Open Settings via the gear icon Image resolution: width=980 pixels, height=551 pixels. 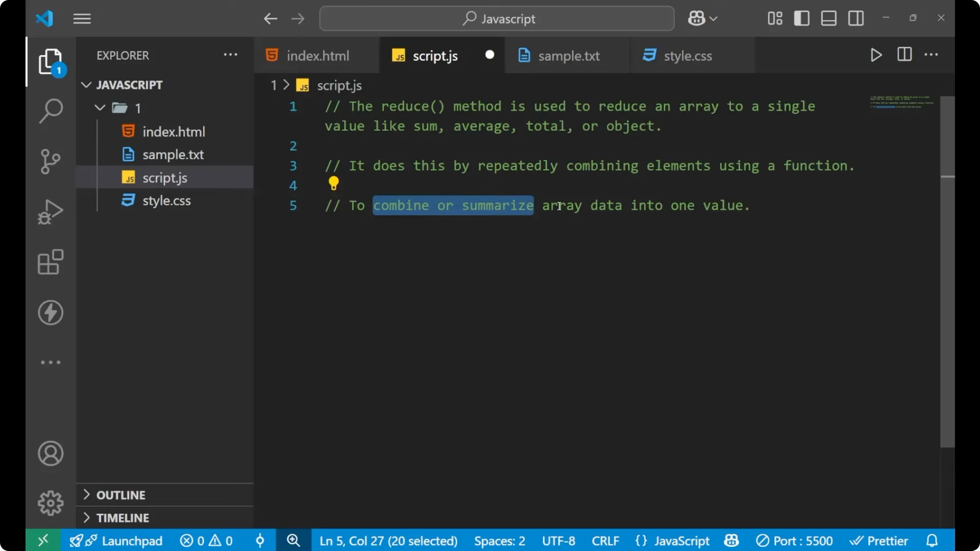(x=51, y=503)
